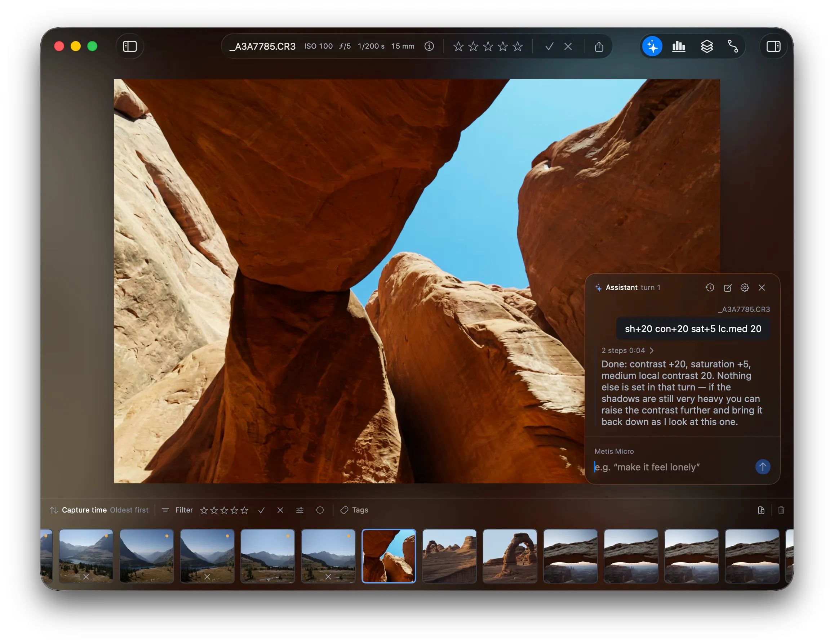Open the photo info details icon

point(429,46)
